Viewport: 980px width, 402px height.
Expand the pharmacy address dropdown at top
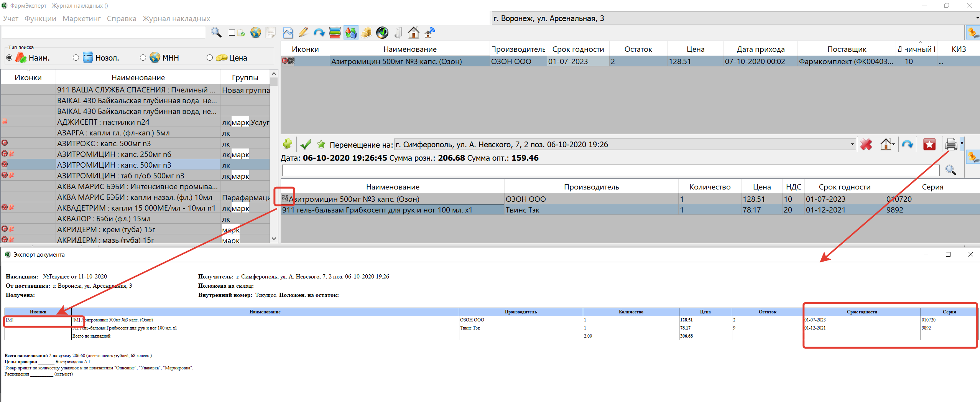pos(977,18)
